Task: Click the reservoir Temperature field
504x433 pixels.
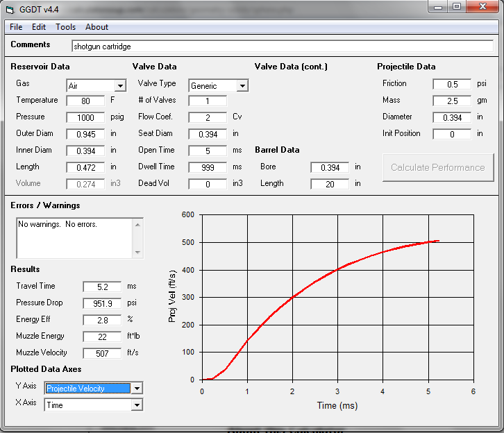Action: pos(85,101)
